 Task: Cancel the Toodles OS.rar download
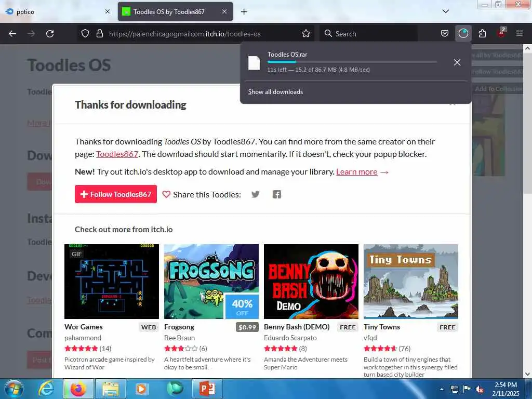[457, 62]
